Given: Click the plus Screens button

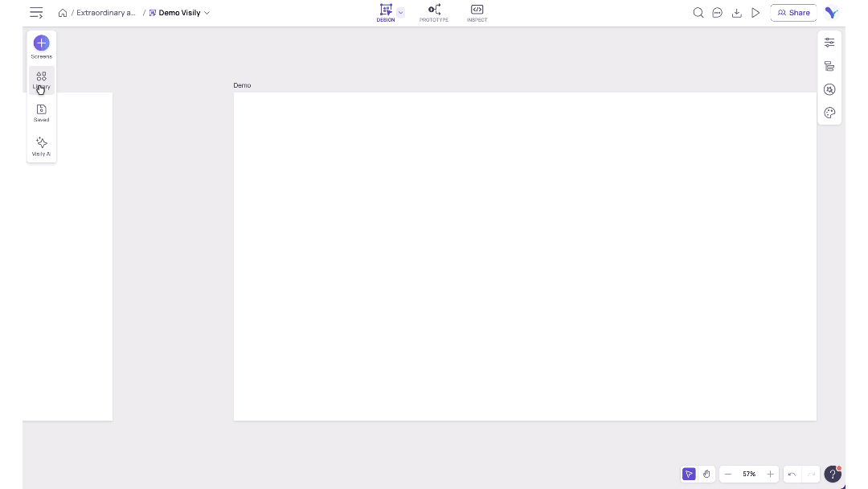Looking at the screenshot, I should [x=41, y=43].
